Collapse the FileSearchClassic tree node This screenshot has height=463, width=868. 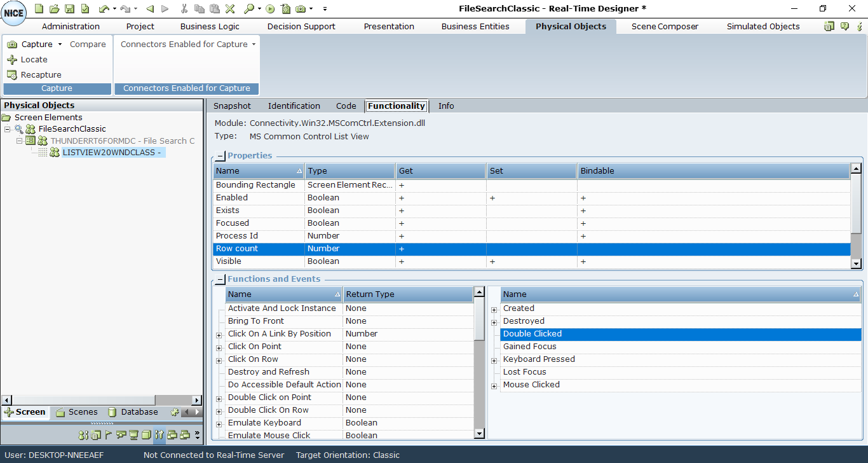click(x=8, y=129)
